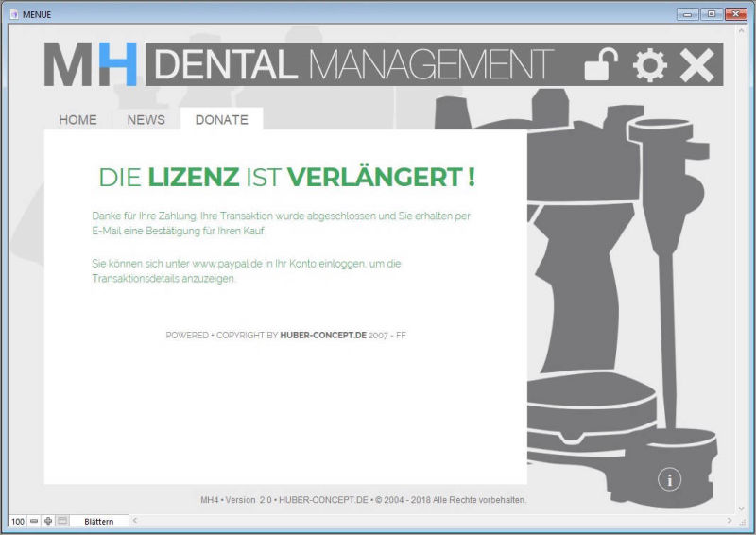Screen dimensions: 756x535
Task: Open settings via the gear icon
Action: (649, 64)
